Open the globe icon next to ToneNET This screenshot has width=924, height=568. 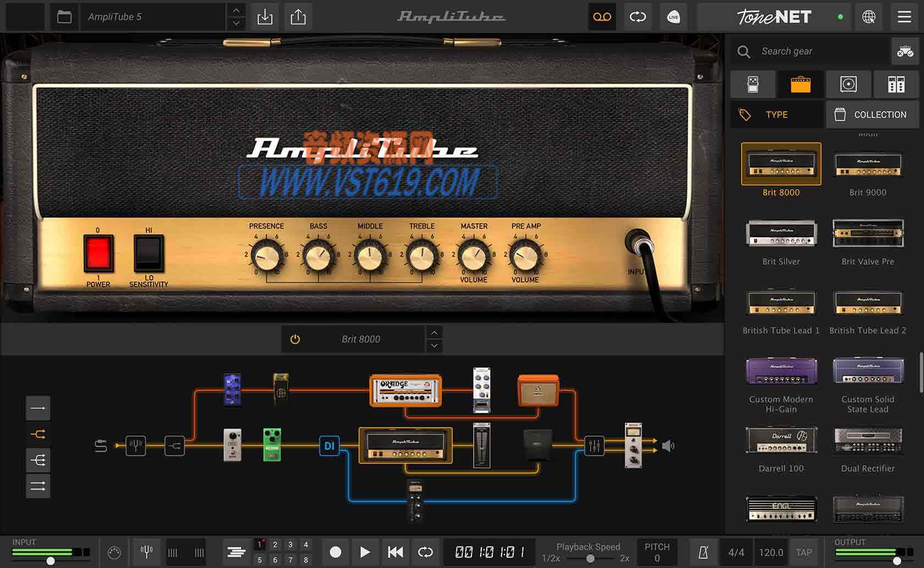pos(869,17)
